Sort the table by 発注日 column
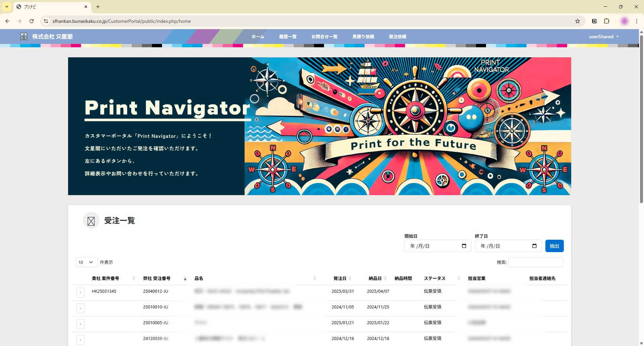 click(342, 278)
